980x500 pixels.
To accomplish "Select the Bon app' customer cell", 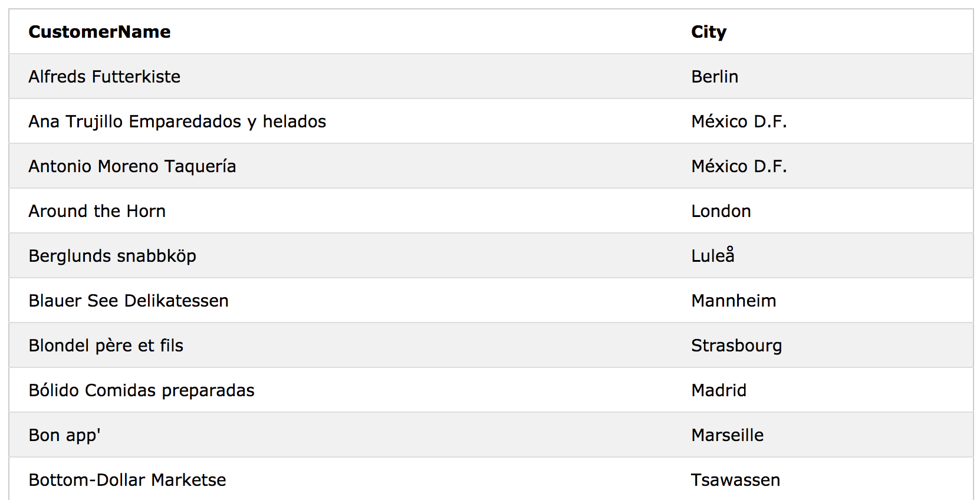I will point(65,436).
